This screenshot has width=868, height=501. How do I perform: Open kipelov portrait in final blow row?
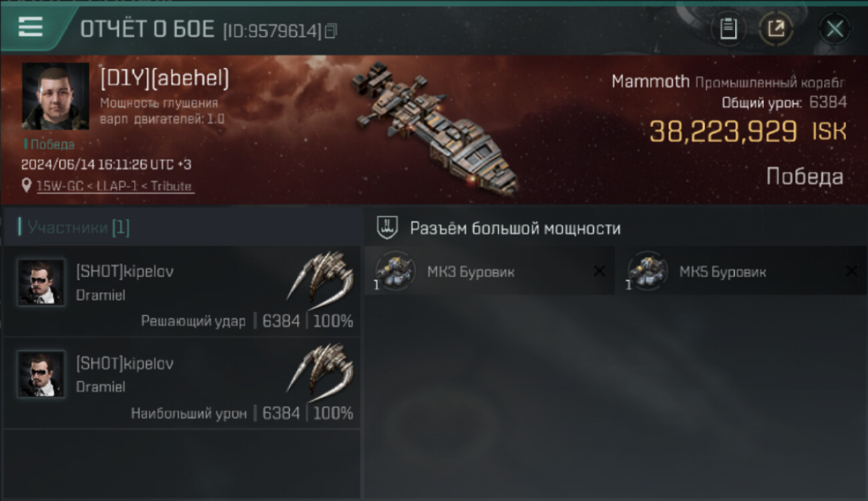tap(41, 283)
